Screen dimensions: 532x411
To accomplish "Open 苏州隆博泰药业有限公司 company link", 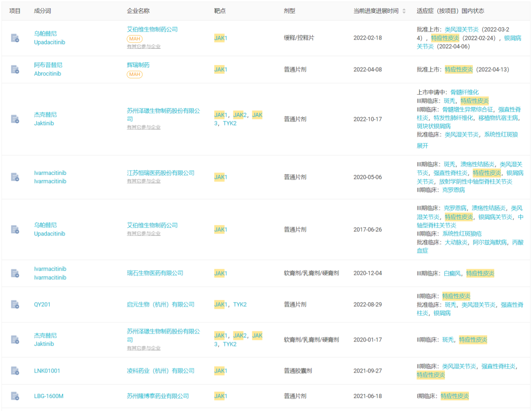I will coord(158,396).
